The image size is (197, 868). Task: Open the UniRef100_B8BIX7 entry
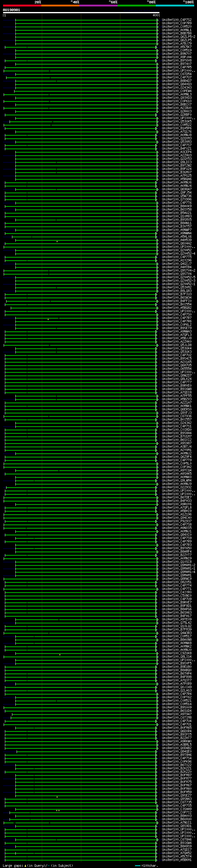click(177, 104)
